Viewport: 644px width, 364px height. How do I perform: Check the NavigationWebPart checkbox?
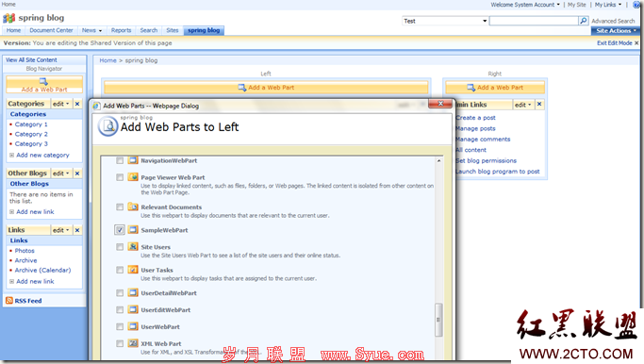(120, 160)
